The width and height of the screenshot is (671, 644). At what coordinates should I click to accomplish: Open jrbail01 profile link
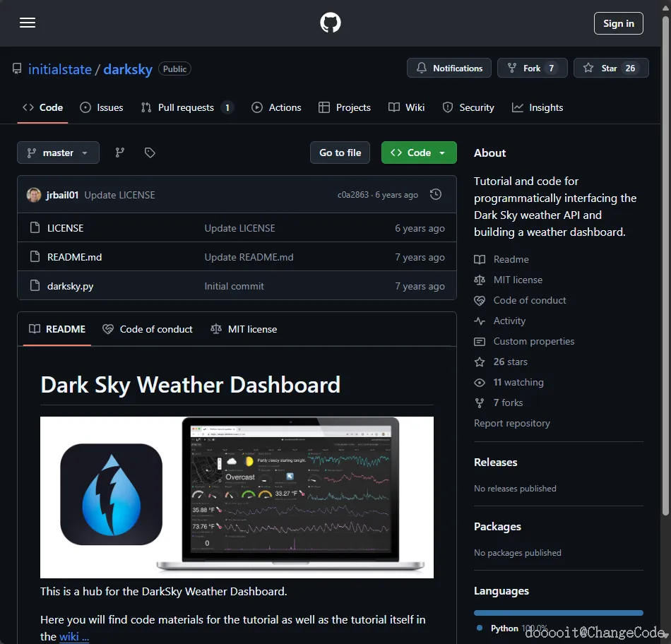click(62, 195)
